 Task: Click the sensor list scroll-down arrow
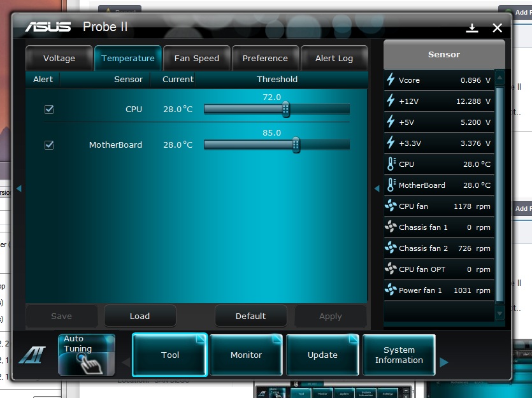coord(500,313)
